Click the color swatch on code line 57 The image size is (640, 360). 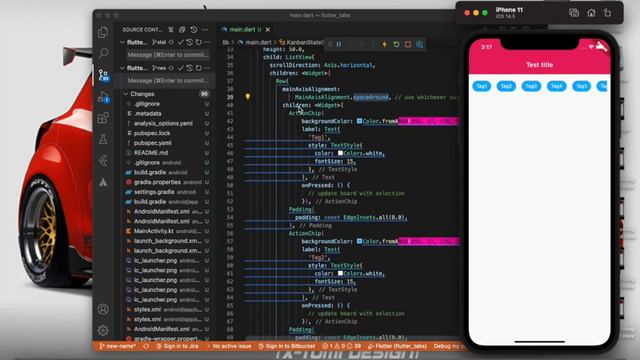[359, 241]
